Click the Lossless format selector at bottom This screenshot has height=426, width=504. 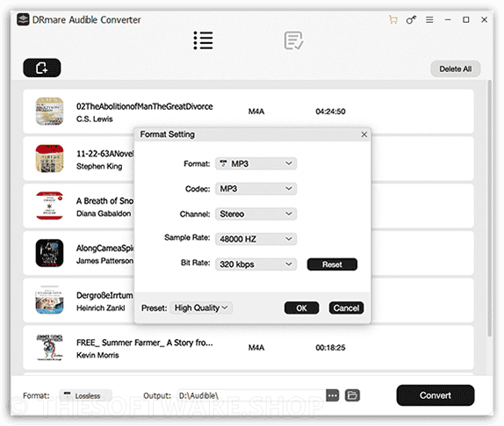[x=86, y=396]
